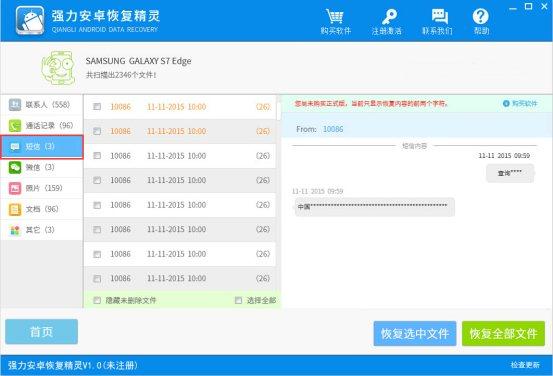Click timestamp 11-11 2015 09:59 above 查询 bubble
This screenshot has height=376, width=553.
pos(504,156)
